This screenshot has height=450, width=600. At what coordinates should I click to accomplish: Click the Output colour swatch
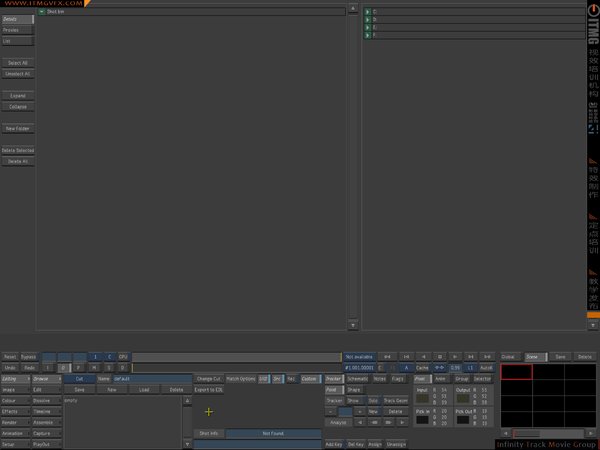click(463, 398)
